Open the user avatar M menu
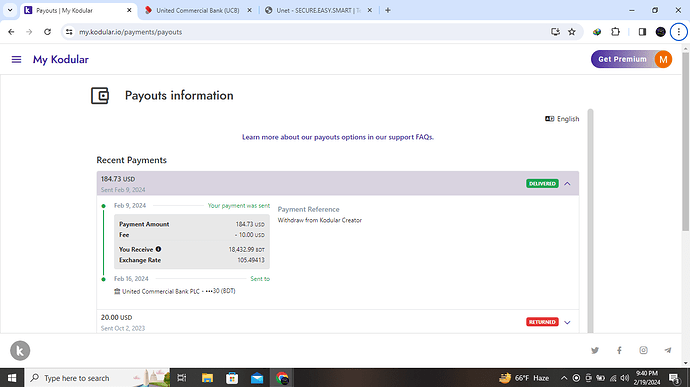This screenshot has width=690, height=387. [x=663, y=59]
